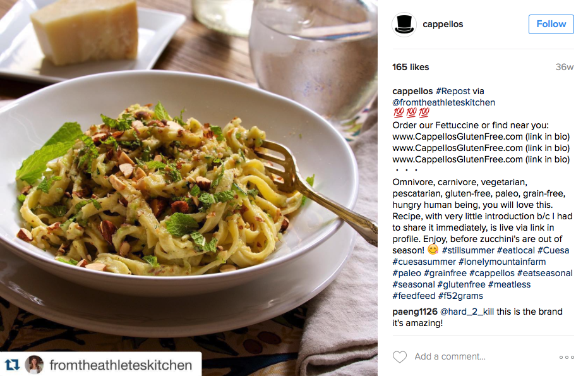Open the @fromtheathleteskitchen mention link
Image resolution: width=588 pixels, height=376 pixels.
point(443,102)
